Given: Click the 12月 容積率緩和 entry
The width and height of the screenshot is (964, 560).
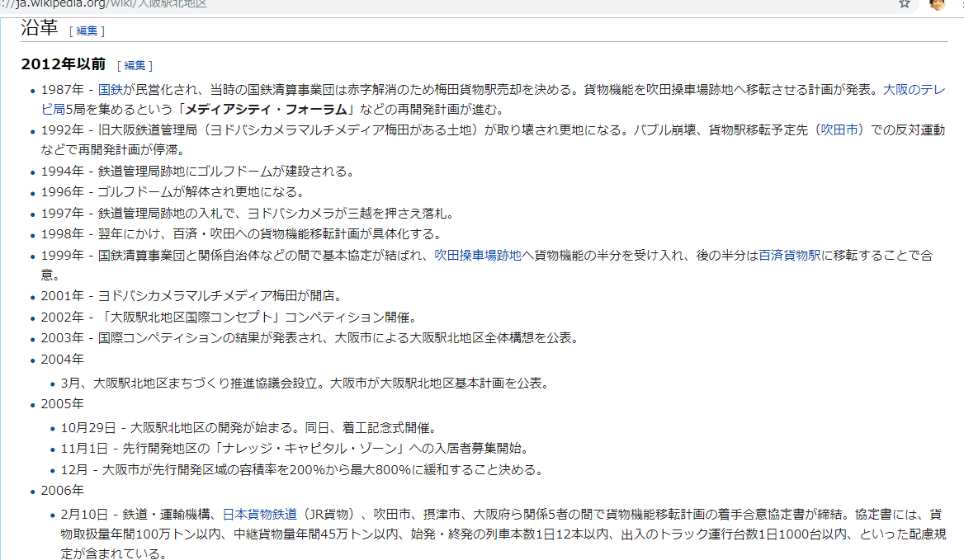Looking at the screenshot, I should click(x=302, y=470).
